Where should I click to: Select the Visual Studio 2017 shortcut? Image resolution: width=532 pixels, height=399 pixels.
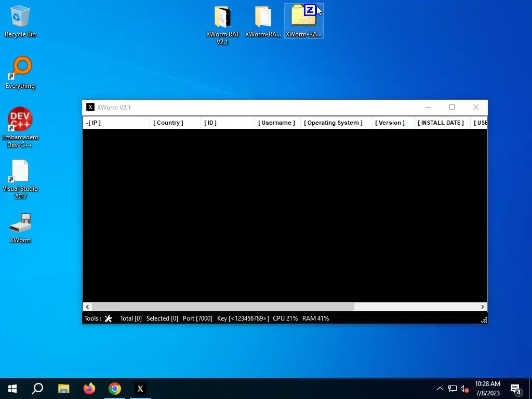click(20, 179)
